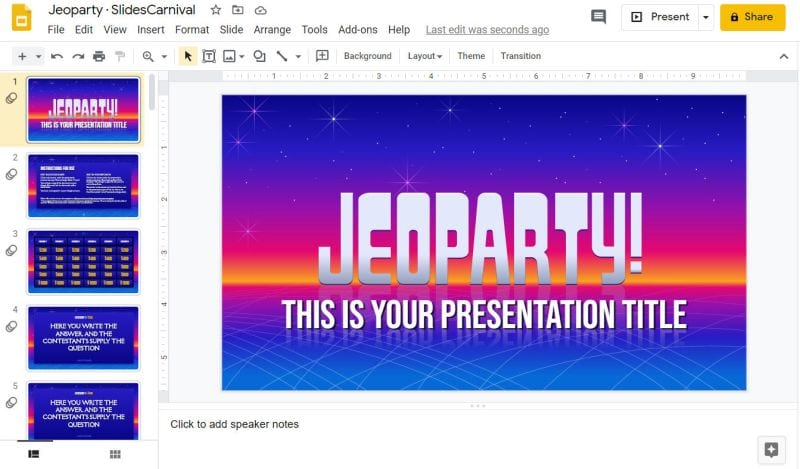Switch to filmstrip view

[x=33, y=454]
